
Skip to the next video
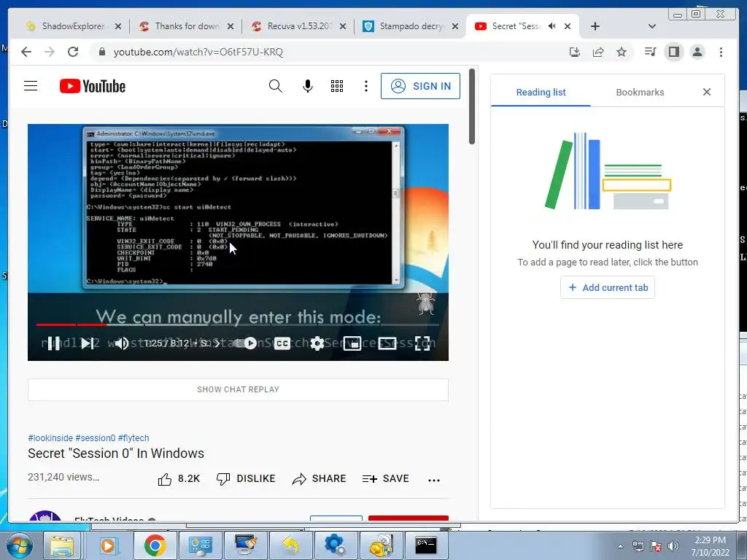pyautogui.click(x=88, y=343)
